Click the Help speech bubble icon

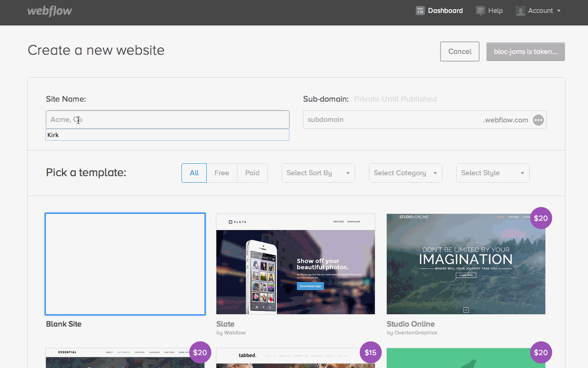click(480, 11)
